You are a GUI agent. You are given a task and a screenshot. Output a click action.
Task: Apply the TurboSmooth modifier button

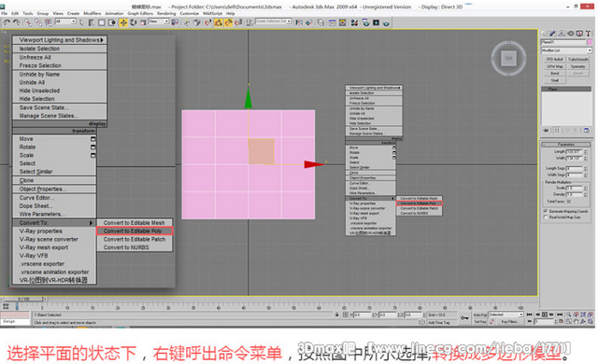click(x=578, y=60)
